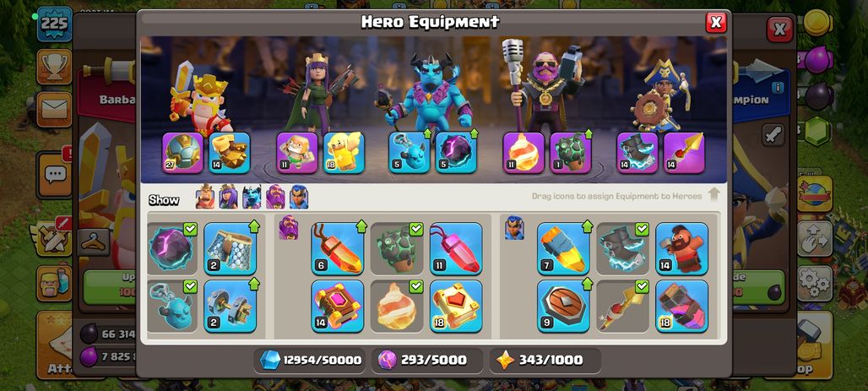This screenshot has height=391, width=868.
Task: Select the Archer Queen filter icon
Action: (228, 197)
